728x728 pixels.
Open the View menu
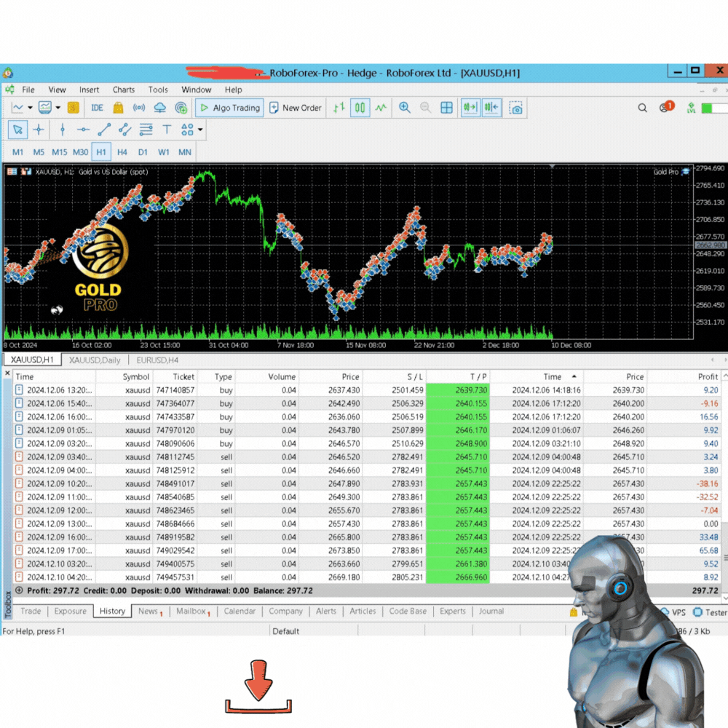pyautogui.click(x=57, y=90)
